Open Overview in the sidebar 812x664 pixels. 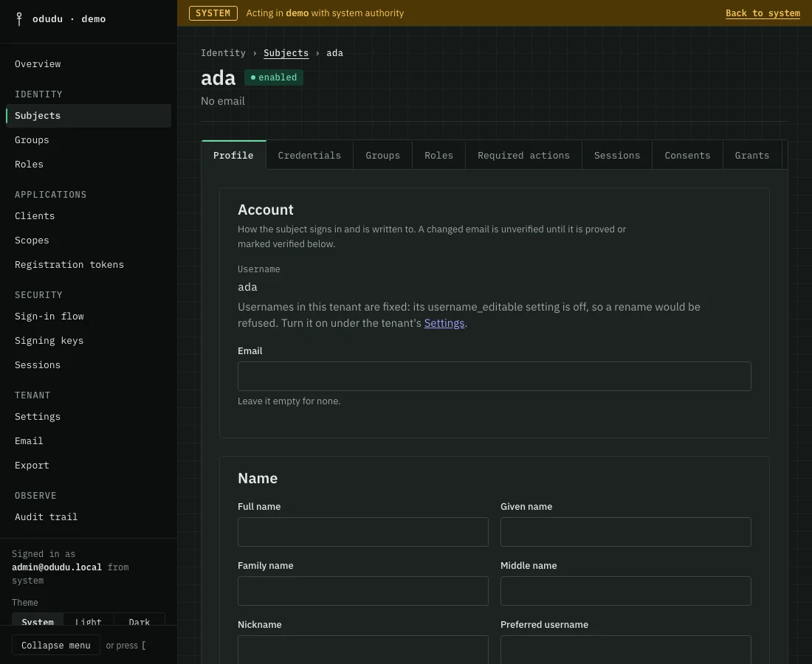pos(38,64)
